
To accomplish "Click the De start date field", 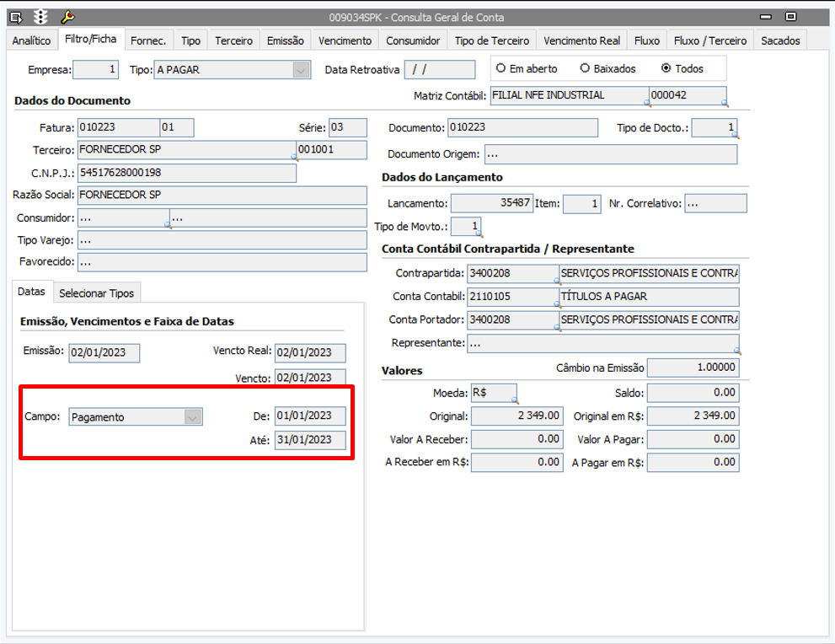I will [x=309, y=416].
